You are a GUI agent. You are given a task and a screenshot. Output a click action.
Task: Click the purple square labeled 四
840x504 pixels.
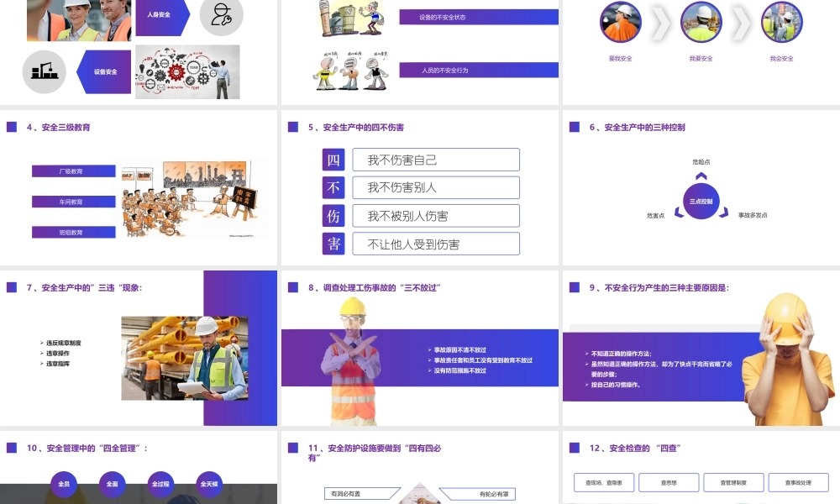333,160
